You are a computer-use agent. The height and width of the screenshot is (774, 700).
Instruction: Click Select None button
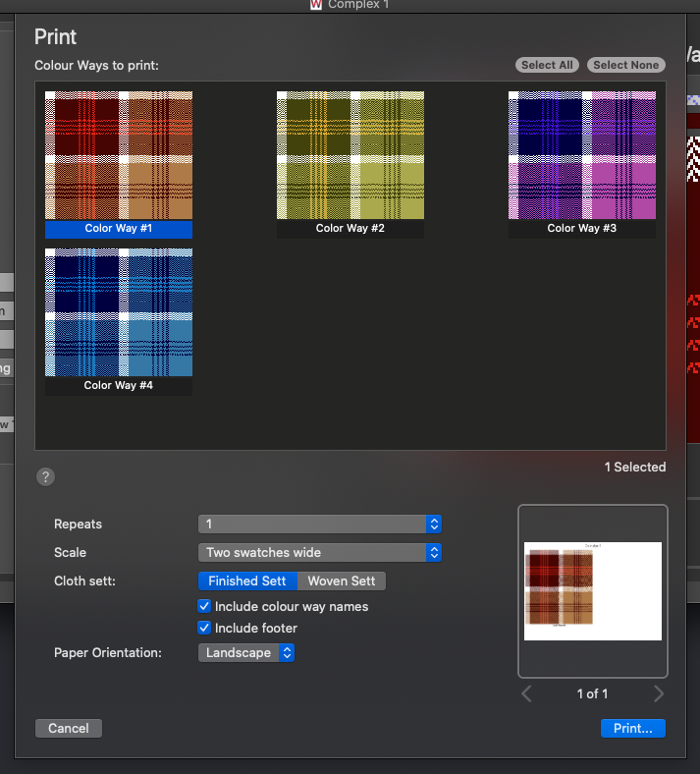[626, 65]
